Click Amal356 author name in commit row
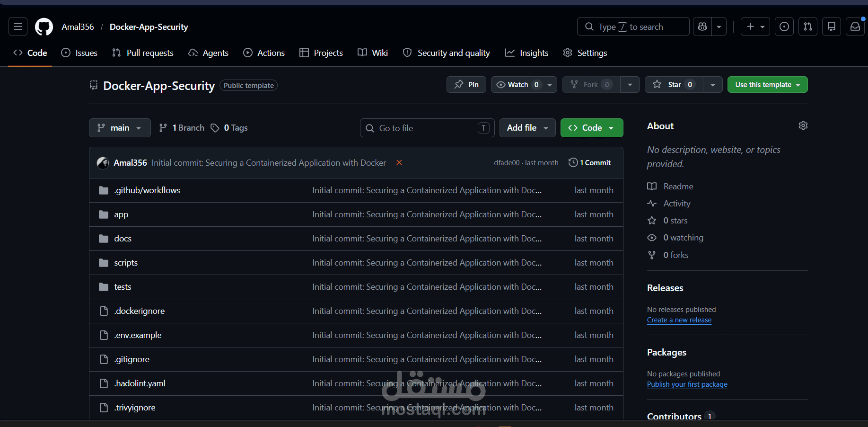The image size is (868, 427). (131, 163)
